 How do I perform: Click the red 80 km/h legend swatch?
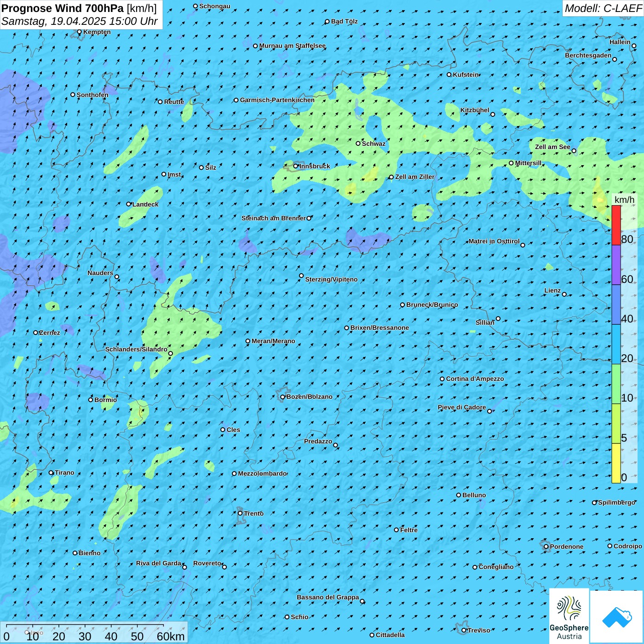616,225
